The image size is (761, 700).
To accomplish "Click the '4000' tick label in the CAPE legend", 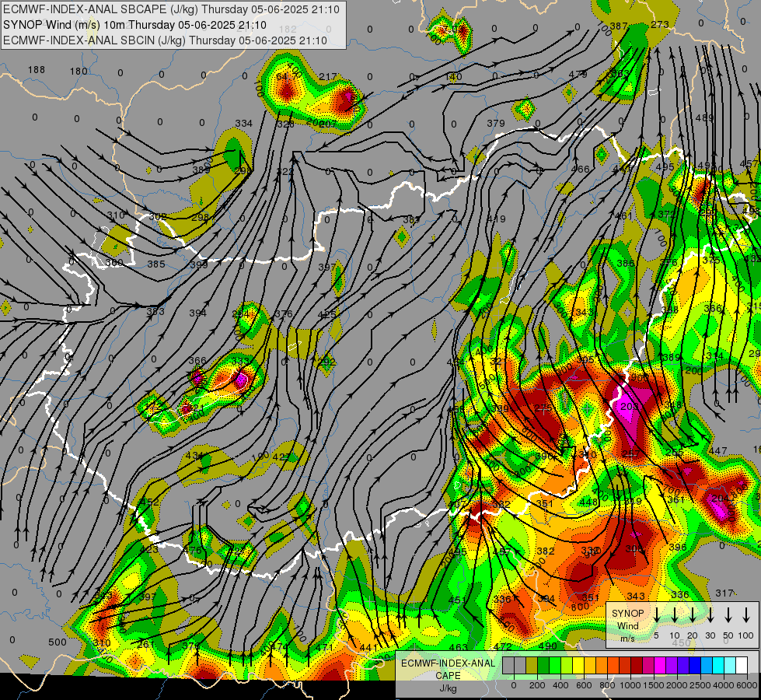I will 724,685.
